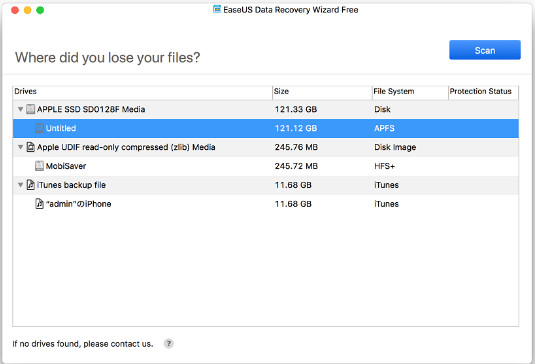535x364 pixels.
Task: Sort by the File System column header
Action: pos(410,91)
